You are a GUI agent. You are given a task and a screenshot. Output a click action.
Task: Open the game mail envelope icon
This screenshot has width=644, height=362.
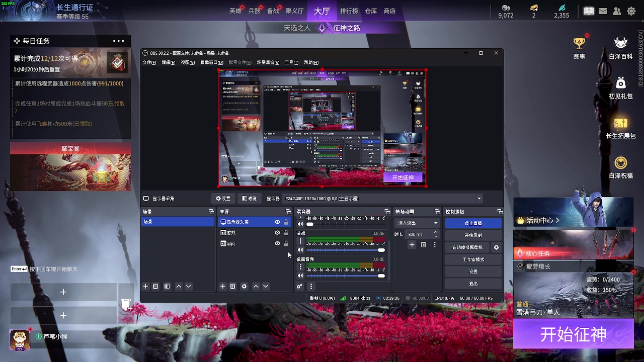coord(603,11)
